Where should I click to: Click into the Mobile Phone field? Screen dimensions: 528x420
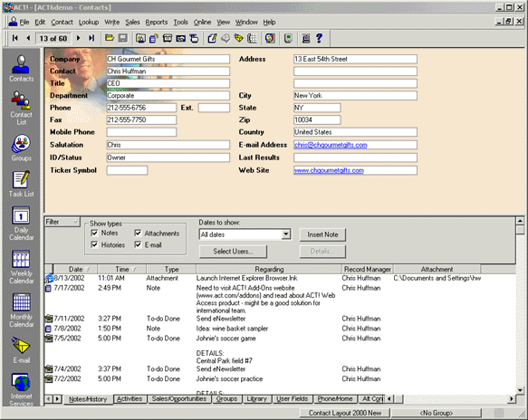[x=141, y=132]
